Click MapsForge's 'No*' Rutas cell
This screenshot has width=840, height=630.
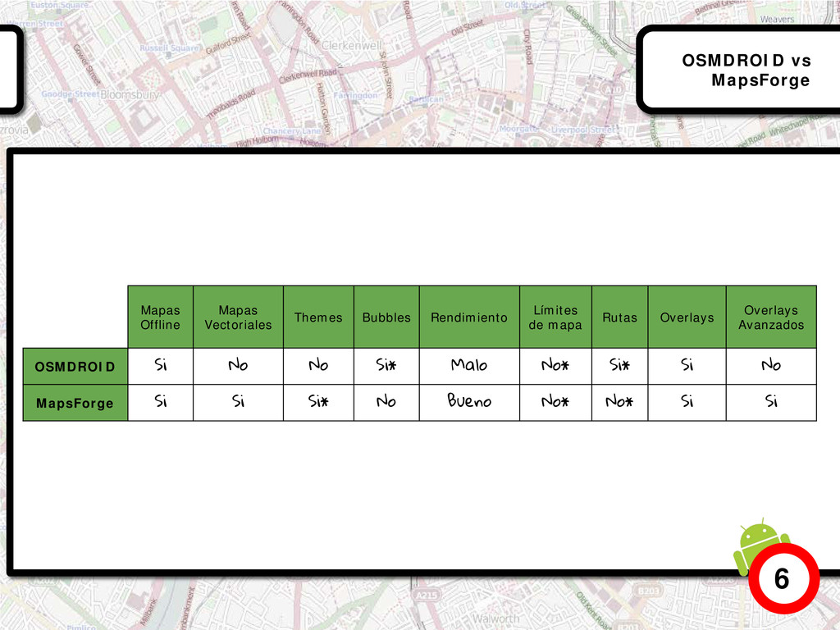click(620, 402)
